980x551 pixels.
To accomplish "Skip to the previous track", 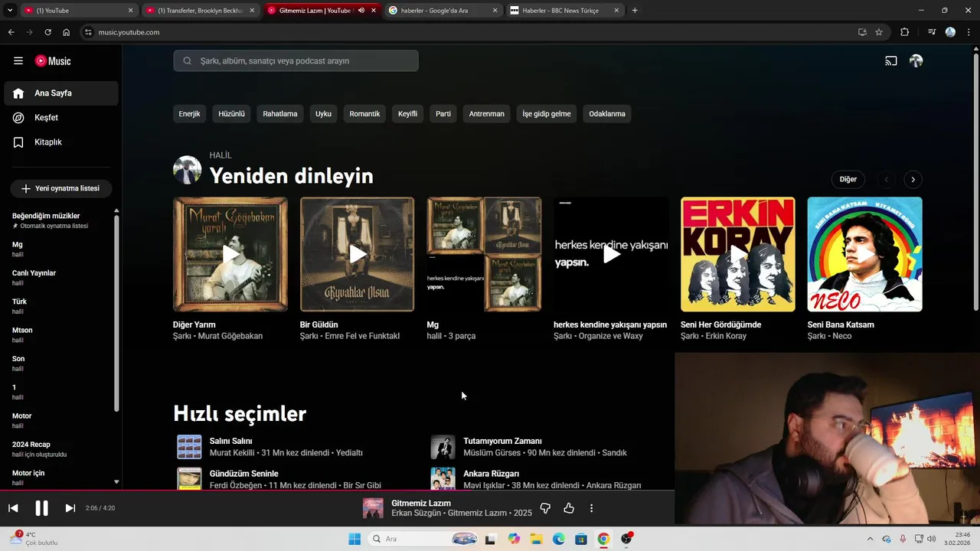I will [13, 508].
